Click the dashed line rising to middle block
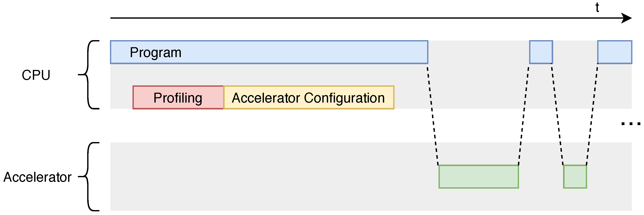This screenshot has width=644, height=215. tap(524, 115)
